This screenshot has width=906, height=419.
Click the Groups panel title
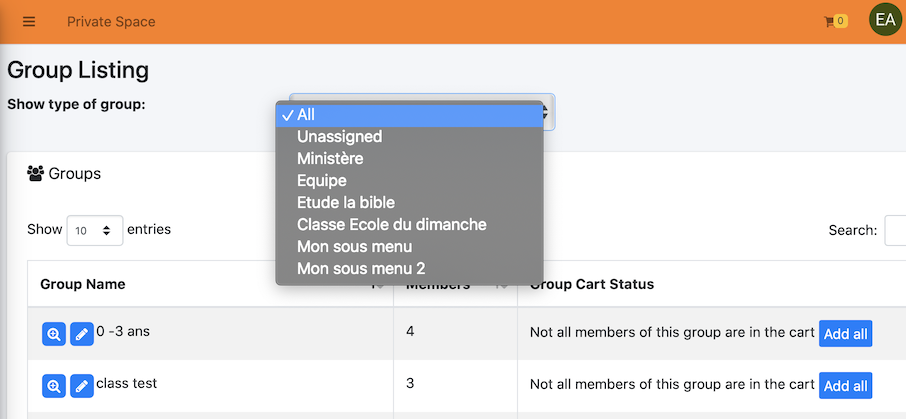[x=75, y=173]
